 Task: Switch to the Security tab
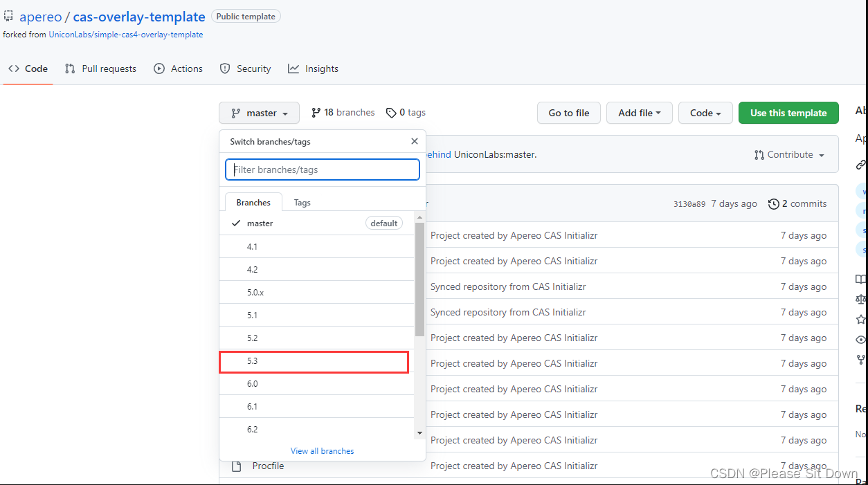245,68
